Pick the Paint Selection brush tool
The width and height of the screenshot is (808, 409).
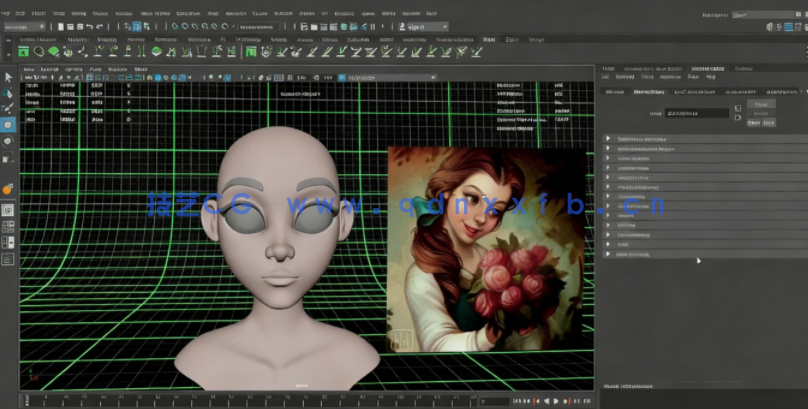8,109
